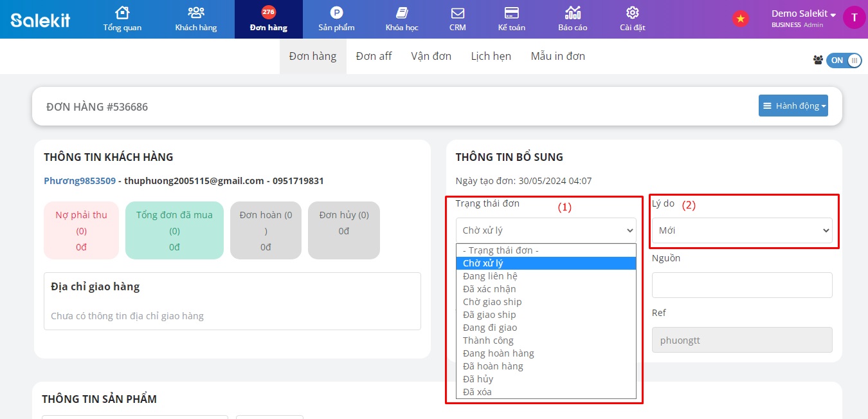Open Demo Salekit account menu
This screenshot has height=419, width=868.
pyautogui.click(x=804, y=14)
